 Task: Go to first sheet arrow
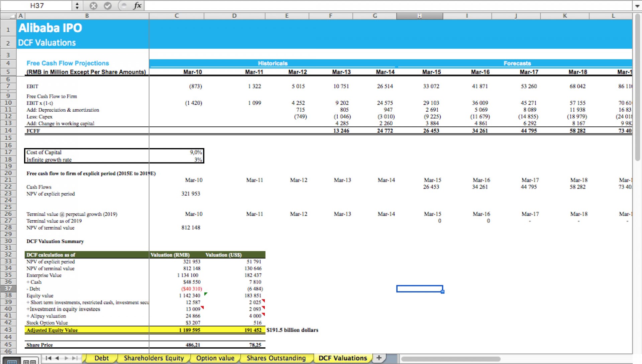tap(48, 358)
